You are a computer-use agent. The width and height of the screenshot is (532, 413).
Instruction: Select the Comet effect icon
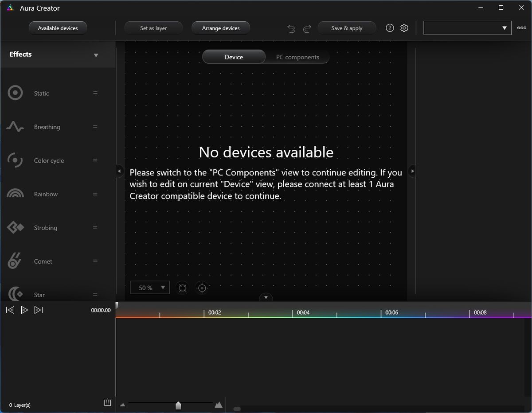click(15, 261)
